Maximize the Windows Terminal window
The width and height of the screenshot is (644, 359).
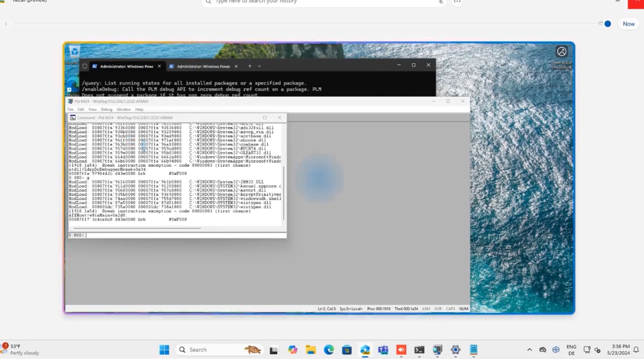click(x=414, y=65)
